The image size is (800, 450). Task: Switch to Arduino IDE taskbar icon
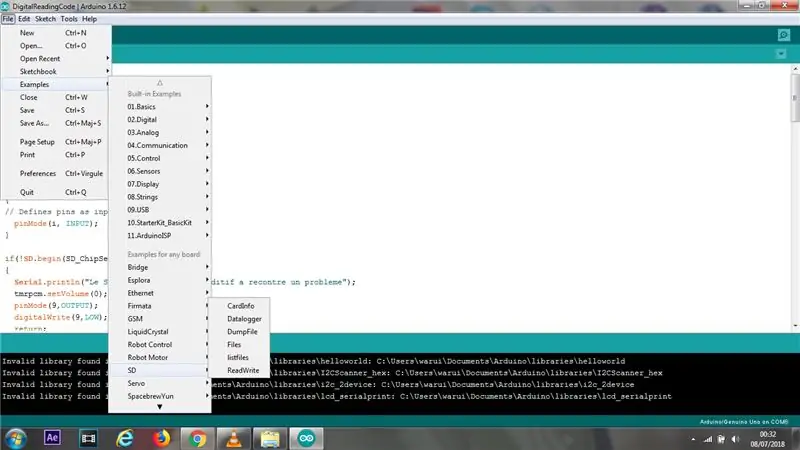pos(306,438)
